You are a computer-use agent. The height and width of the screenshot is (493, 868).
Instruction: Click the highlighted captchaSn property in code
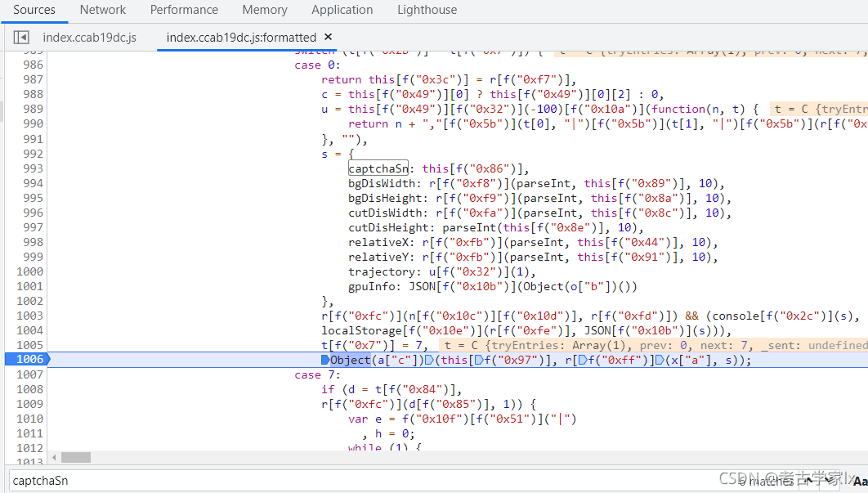coord(378,168)
